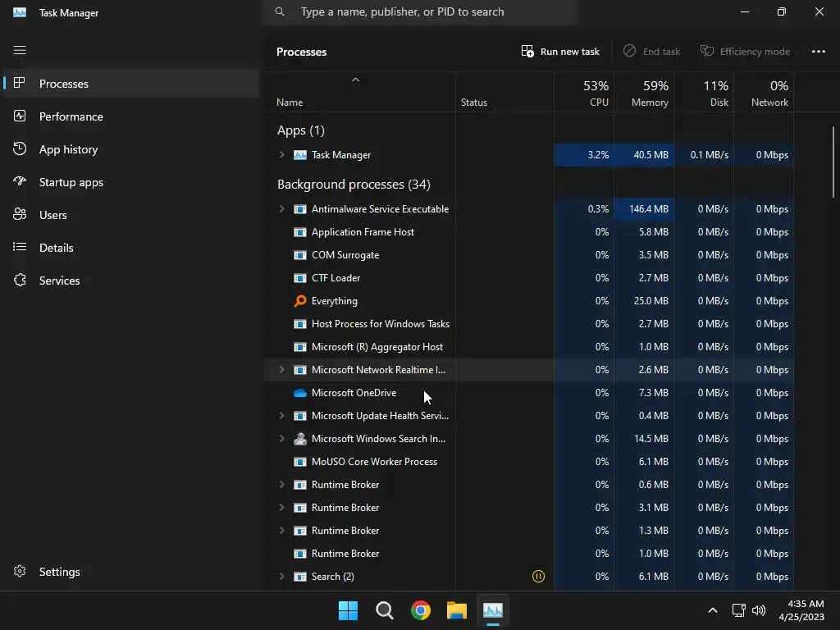Screen dimensions: 840x630
Task: Expand Microsoft Network Realtime row
Action: pyautogui.click(x=282, y=370)
